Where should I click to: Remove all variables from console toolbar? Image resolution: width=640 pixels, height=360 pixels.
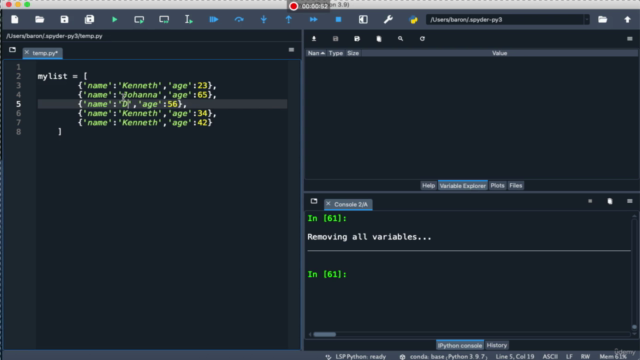tap(610, 201)
